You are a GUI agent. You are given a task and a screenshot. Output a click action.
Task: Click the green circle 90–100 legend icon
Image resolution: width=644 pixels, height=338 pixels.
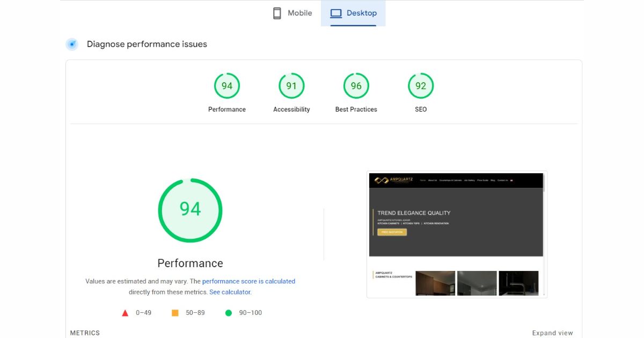coord(229,313)
